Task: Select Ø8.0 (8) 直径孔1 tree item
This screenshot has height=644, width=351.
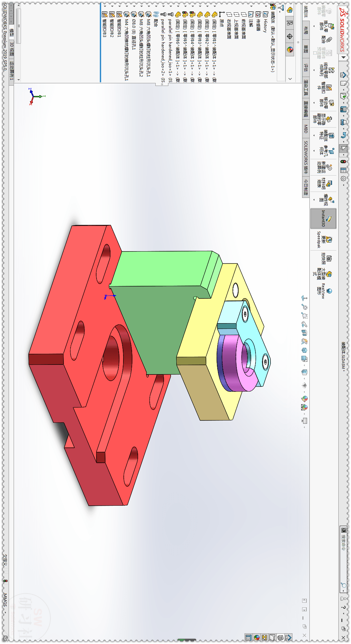Action: pos(134,31)
